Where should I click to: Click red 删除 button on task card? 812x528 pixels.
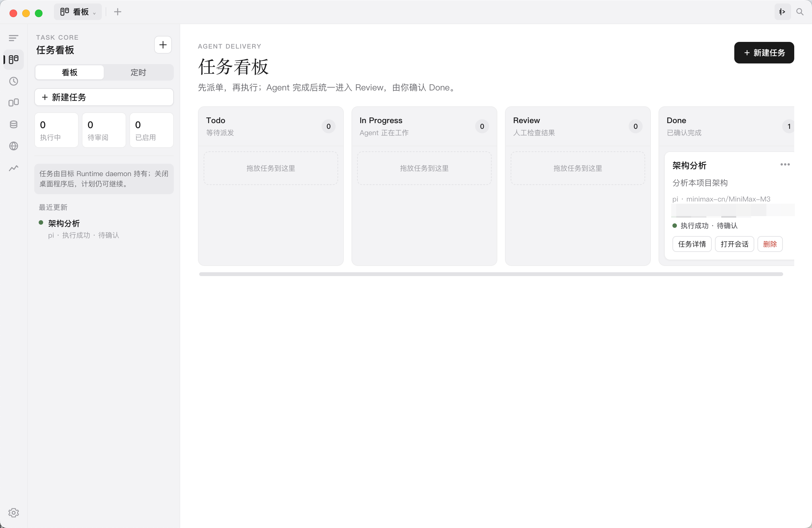coord(770,244)
